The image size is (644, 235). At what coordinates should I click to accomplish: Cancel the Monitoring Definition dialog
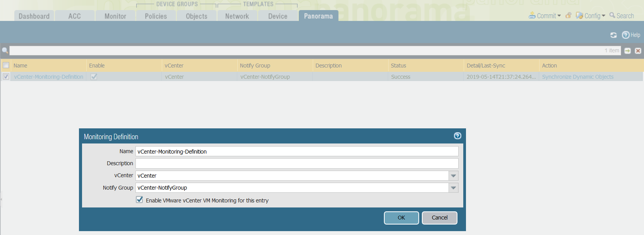click(x=440, y=218)
